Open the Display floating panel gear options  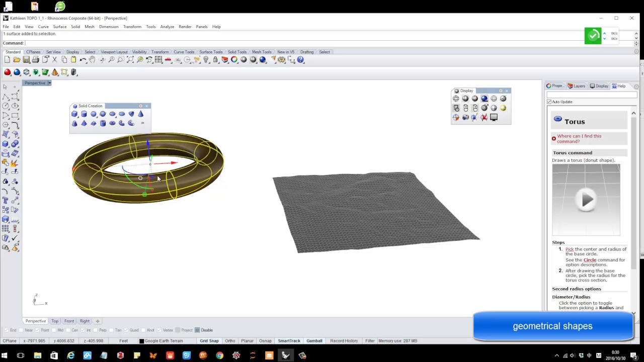tap(501, 91)
